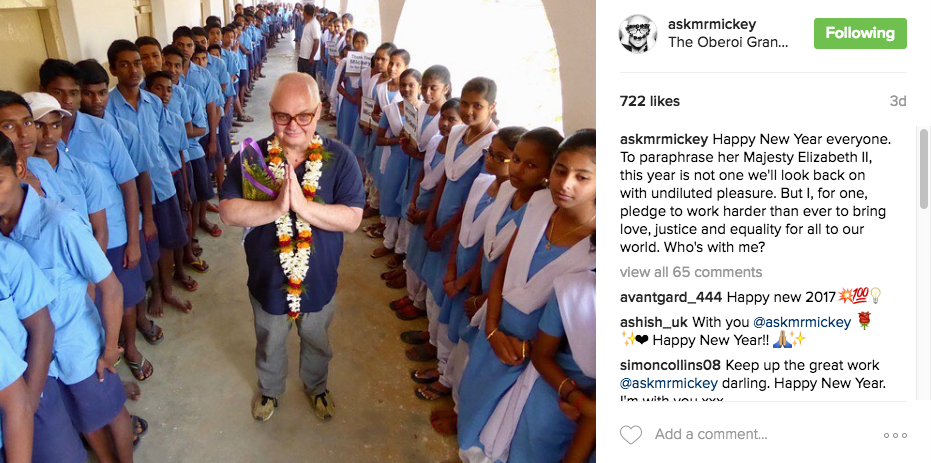Open ashish_uk commenter profile
Viewport: 931px width, 463px height.
654,322
